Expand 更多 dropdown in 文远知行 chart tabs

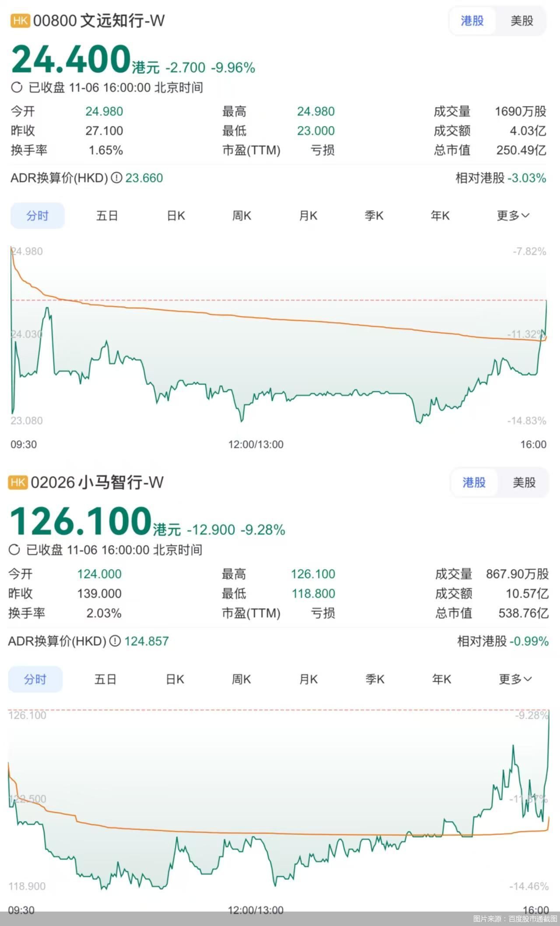(513, 216)
